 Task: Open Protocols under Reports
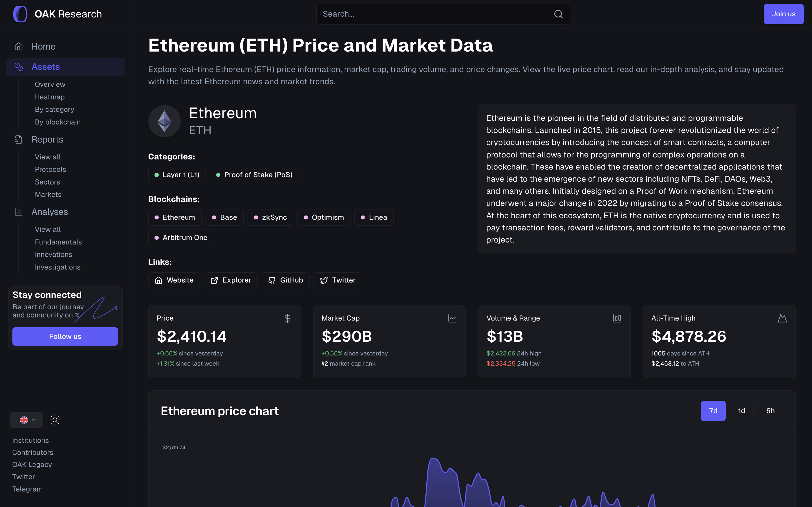[x=50, y=169]
